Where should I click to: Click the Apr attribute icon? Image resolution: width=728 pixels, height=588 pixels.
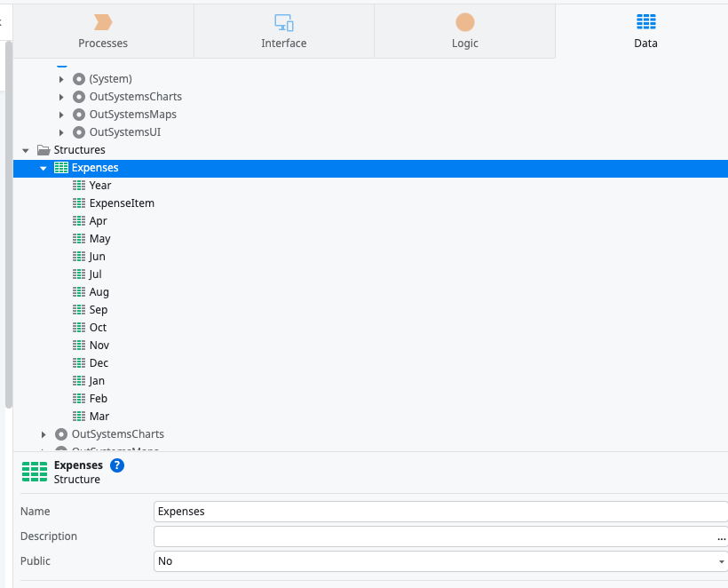[79, 220]
